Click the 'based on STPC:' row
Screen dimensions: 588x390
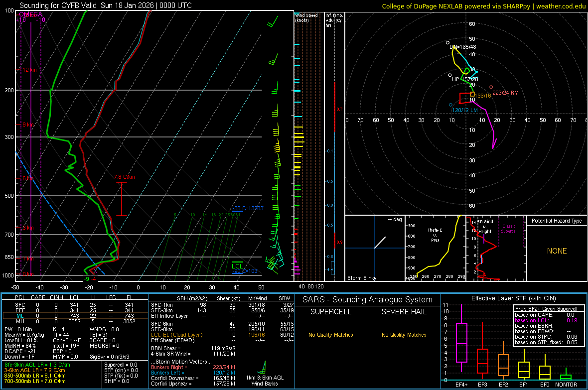[x=546, y=337]
